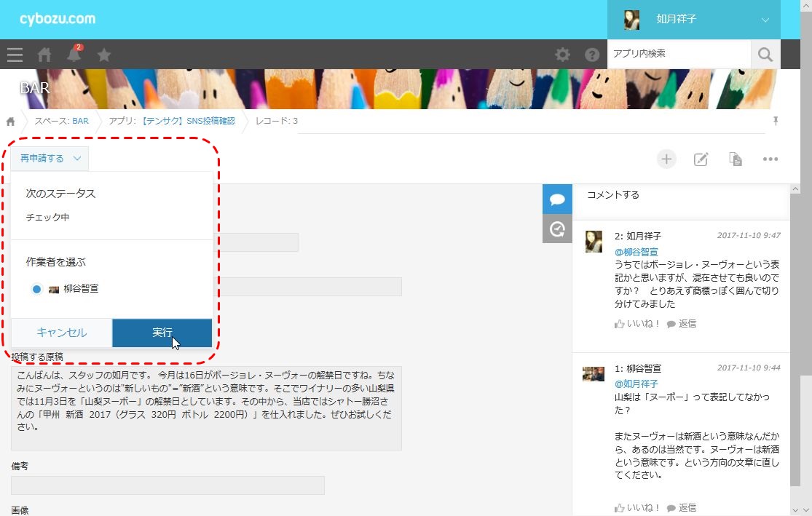Image resolution: width=812 pixels, height=516 pixels.
Task: Edit the record with pencil icon
Action: [701, 159]
